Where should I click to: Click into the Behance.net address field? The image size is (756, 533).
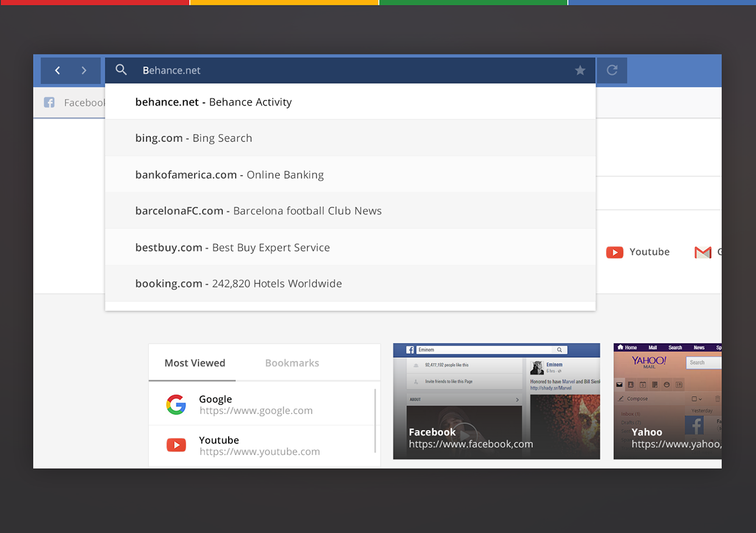351,71
